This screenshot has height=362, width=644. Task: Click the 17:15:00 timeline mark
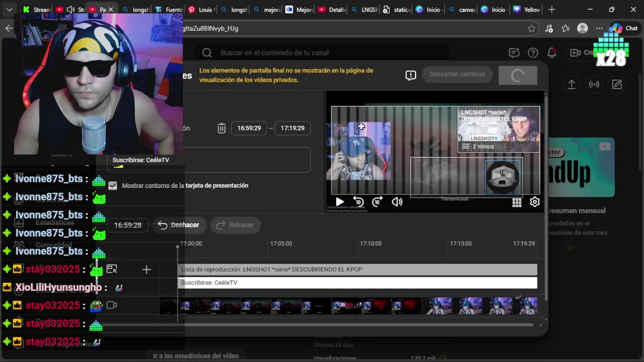(461, 244)
